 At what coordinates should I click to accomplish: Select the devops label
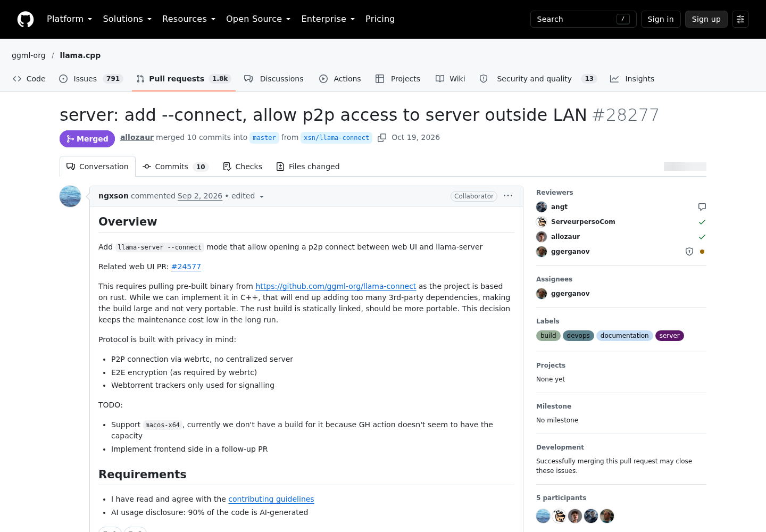pos(578,336)
